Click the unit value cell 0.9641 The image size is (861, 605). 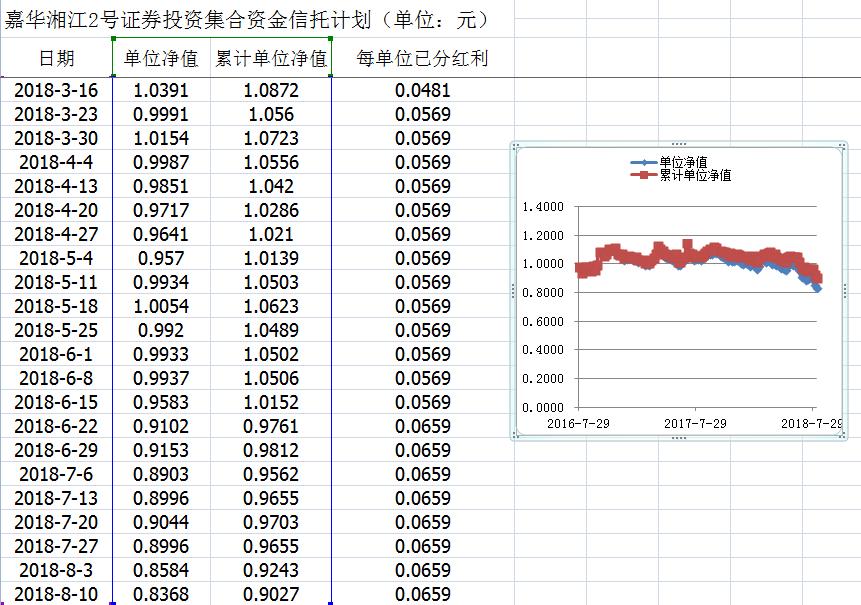click(x=161, y=234)
